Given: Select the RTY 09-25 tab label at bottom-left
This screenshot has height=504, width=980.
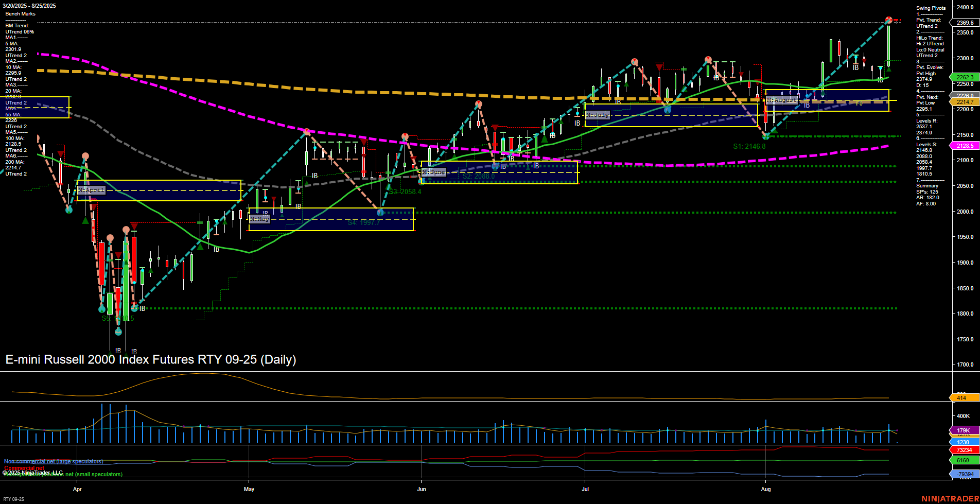Looking at the screenshot, I should tap(14, 499).
